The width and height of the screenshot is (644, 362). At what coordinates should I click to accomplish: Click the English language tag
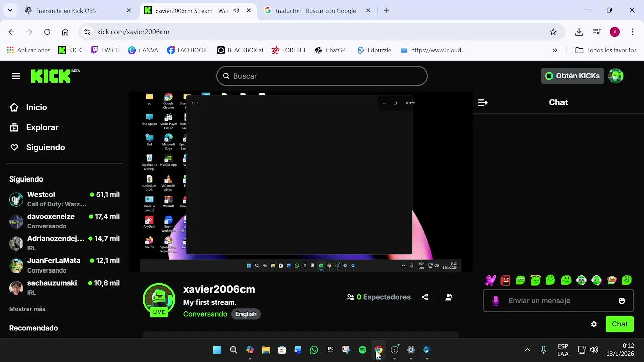246,314
